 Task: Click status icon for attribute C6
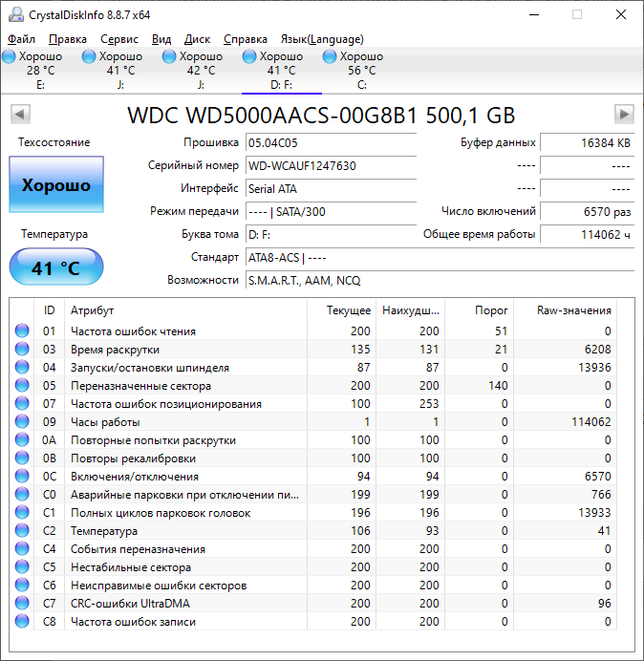(22, 585)
